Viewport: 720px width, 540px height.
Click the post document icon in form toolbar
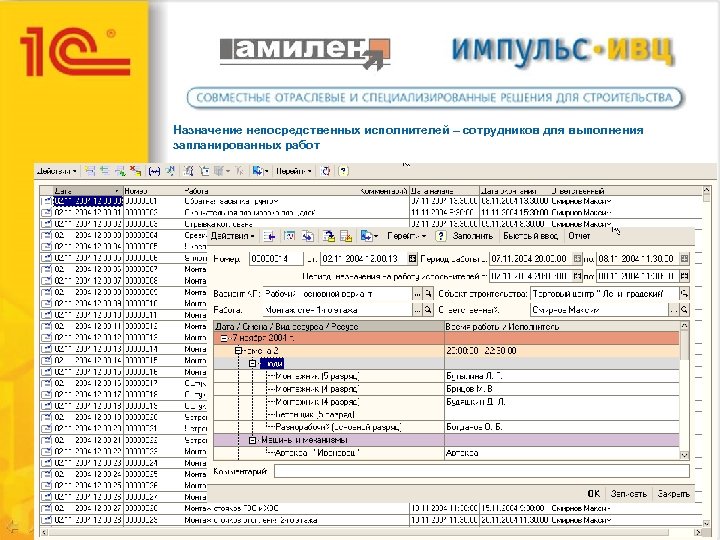tap(328, 236)
